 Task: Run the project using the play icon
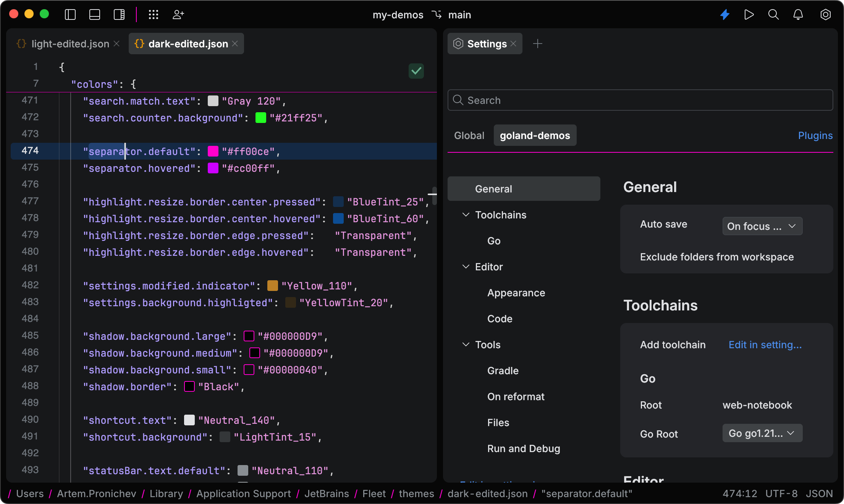click(x=749, y=15)
